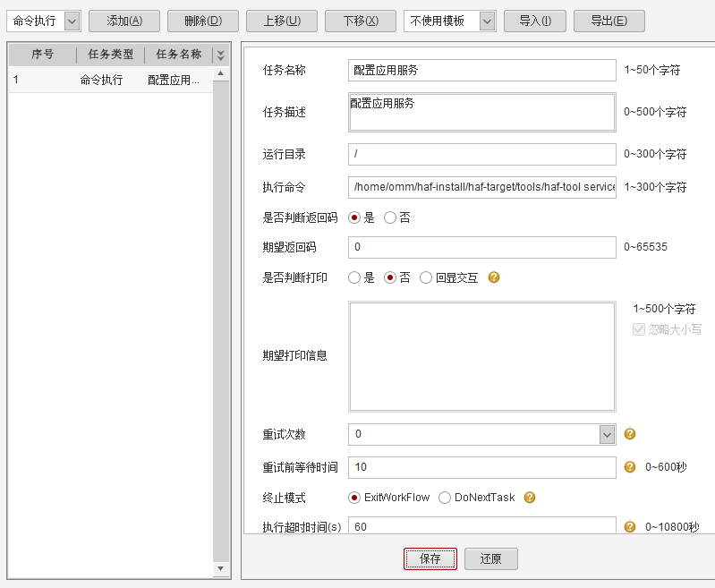Select 回显交互 radio option

(425, 277)
